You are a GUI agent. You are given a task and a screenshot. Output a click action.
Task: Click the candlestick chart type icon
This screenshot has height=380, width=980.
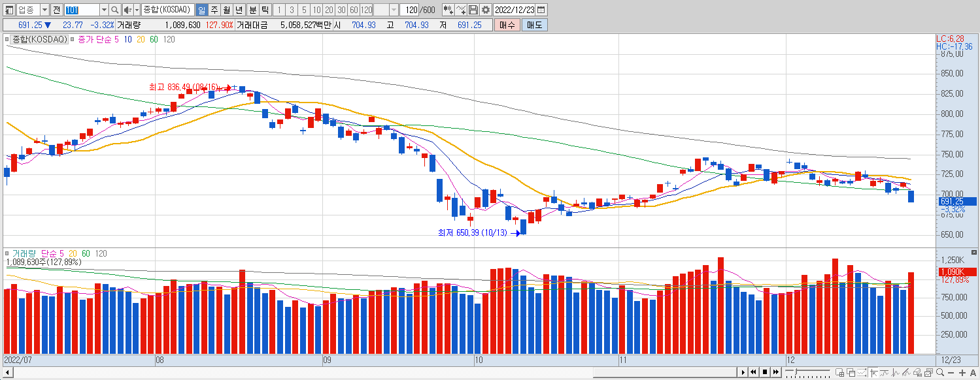448,10
